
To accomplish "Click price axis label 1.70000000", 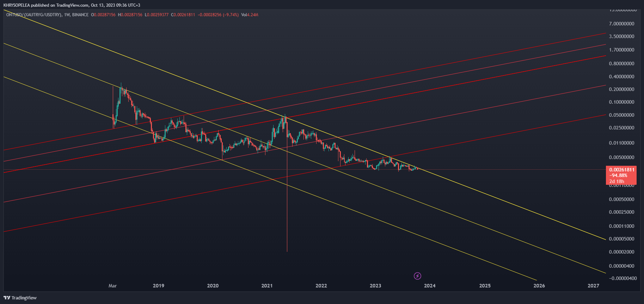I will coord(621,50).
